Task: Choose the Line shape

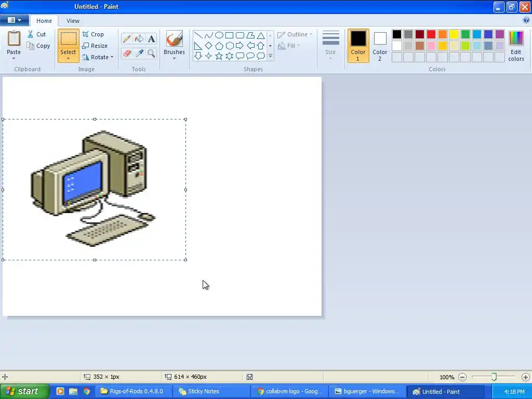Action: [x=198, y=35]
